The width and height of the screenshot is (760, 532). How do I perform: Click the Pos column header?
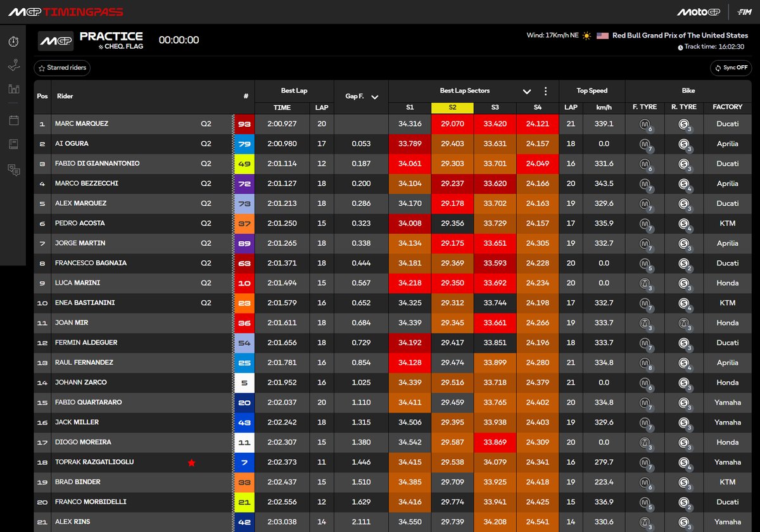[42, 96]
